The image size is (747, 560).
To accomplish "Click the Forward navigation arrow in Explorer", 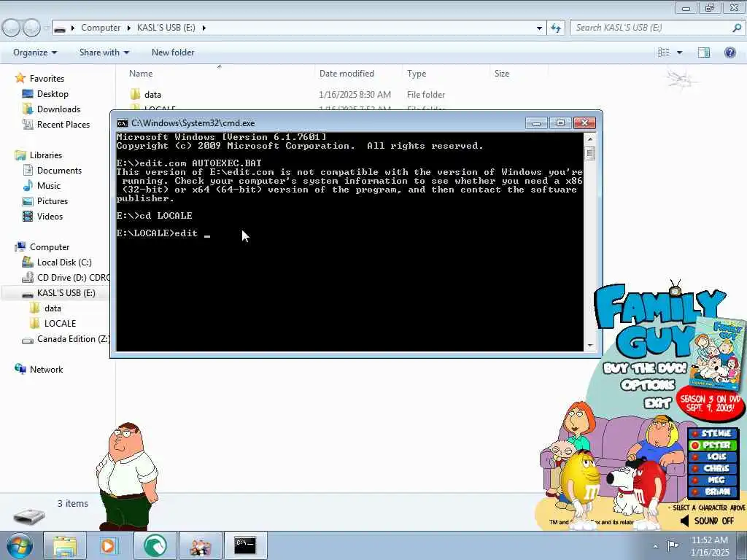I will (31, 28).
